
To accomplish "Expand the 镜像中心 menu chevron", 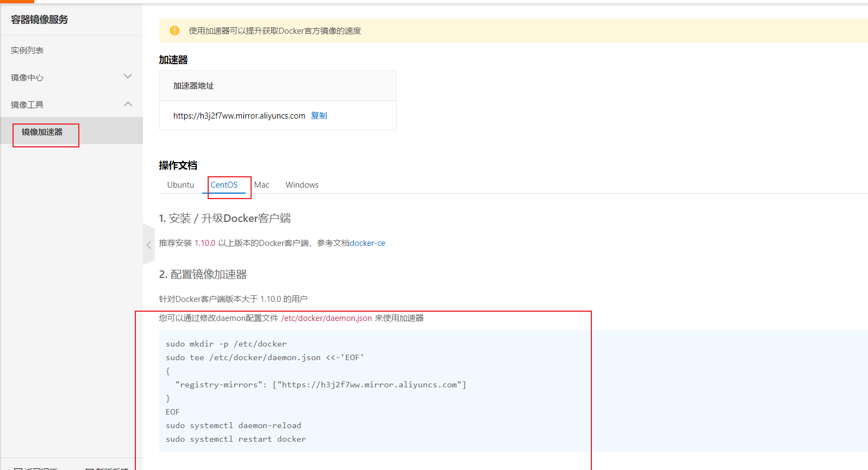I will (128, 77).
